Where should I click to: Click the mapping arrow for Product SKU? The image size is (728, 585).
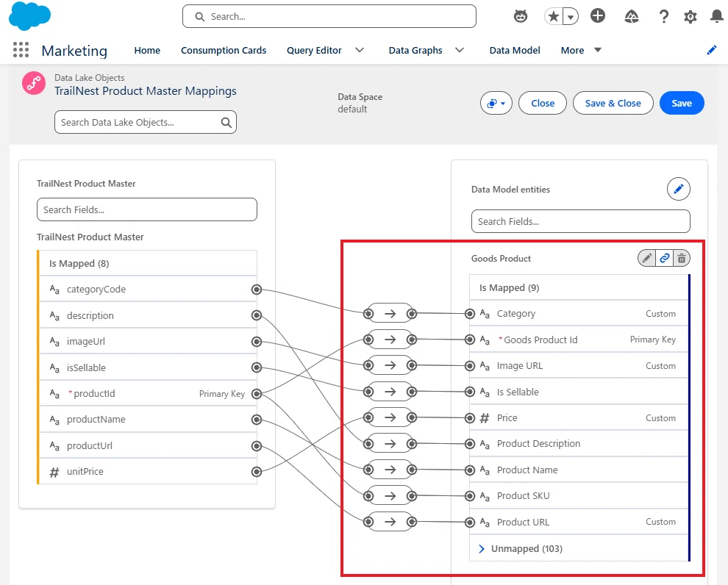[390, 496]
